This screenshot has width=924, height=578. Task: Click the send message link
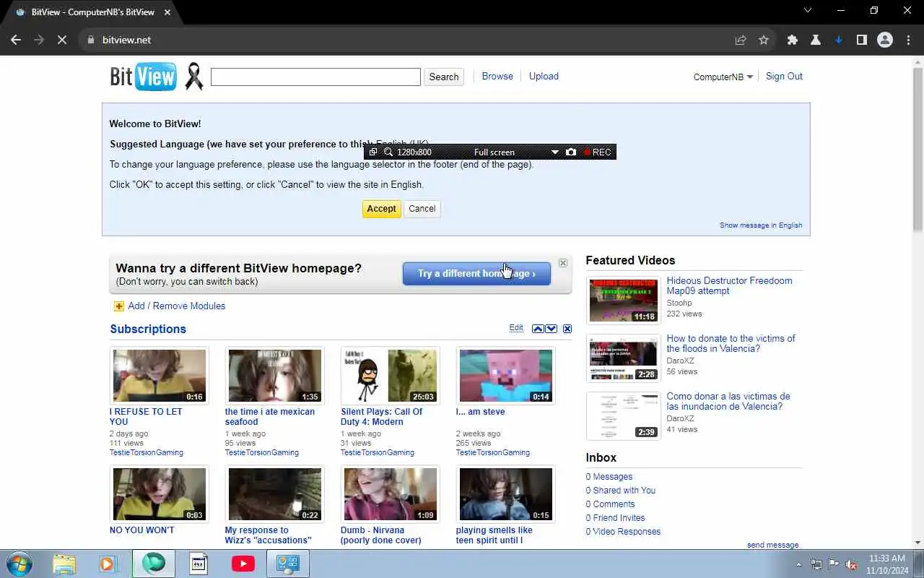tap(772, 545)
